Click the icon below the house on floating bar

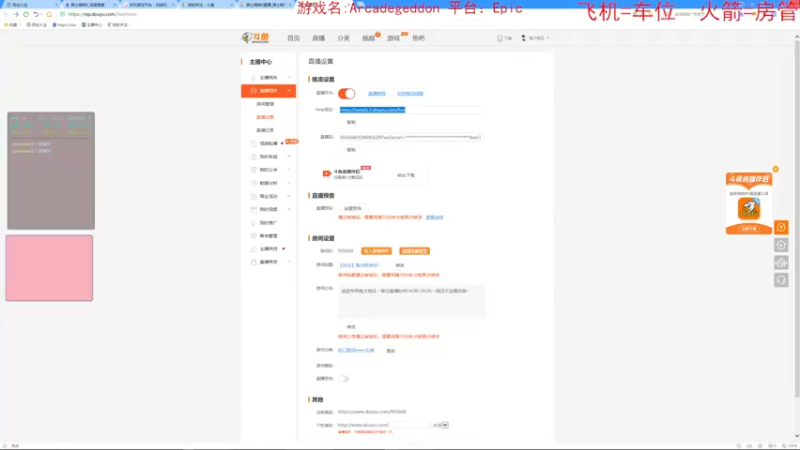[781, 262]
